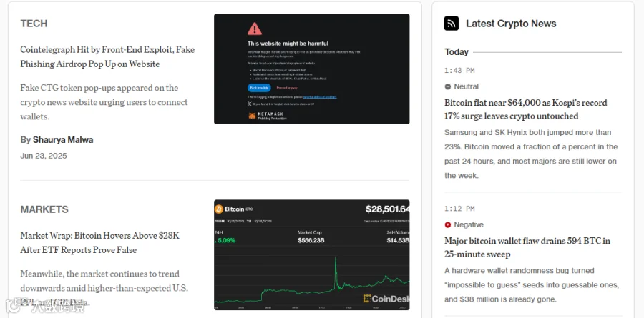Select the TECH category label
This screenshot has height=318, width=644.
click(x=34, y=24)
